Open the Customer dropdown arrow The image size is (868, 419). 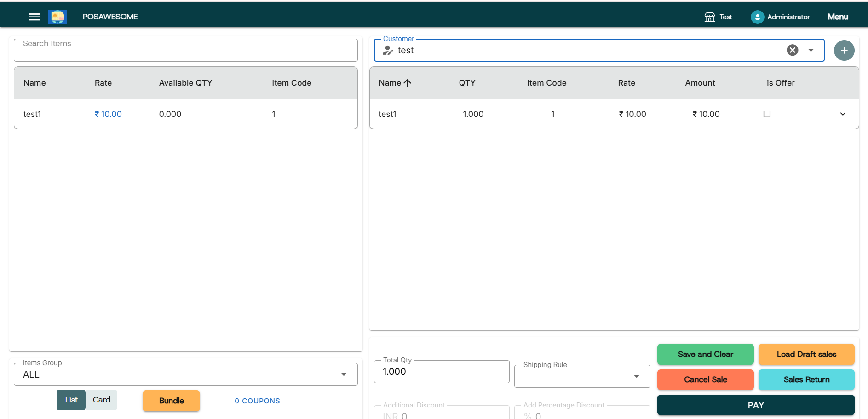(x=811, y=50)
